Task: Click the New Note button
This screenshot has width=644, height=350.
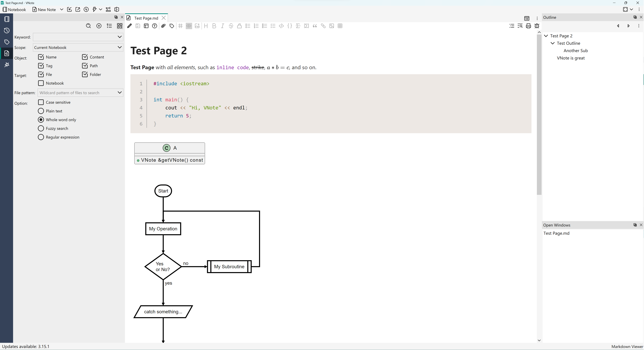Action: point(44,10)
